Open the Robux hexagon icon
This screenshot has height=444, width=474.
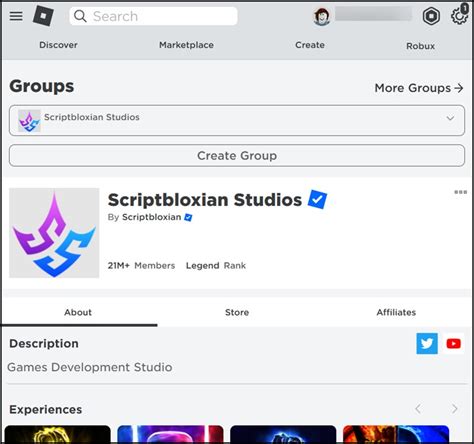point(431,16)
